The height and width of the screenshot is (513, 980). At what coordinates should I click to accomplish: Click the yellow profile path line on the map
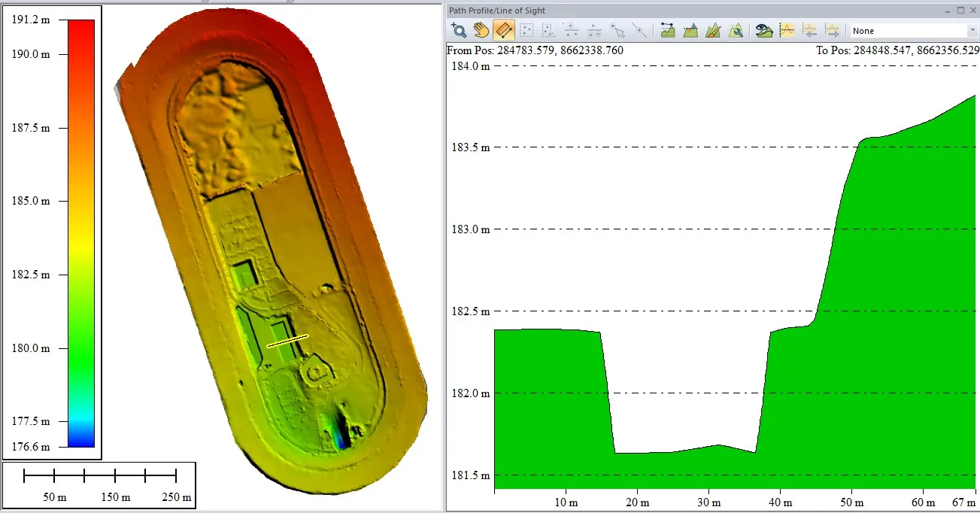(x=287, y=341)
